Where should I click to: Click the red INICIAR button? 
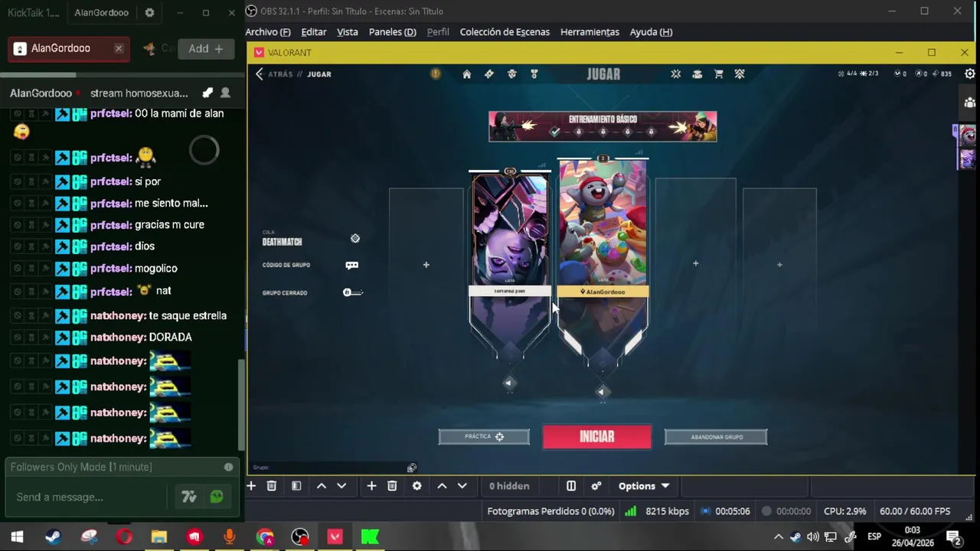point(597,437)
